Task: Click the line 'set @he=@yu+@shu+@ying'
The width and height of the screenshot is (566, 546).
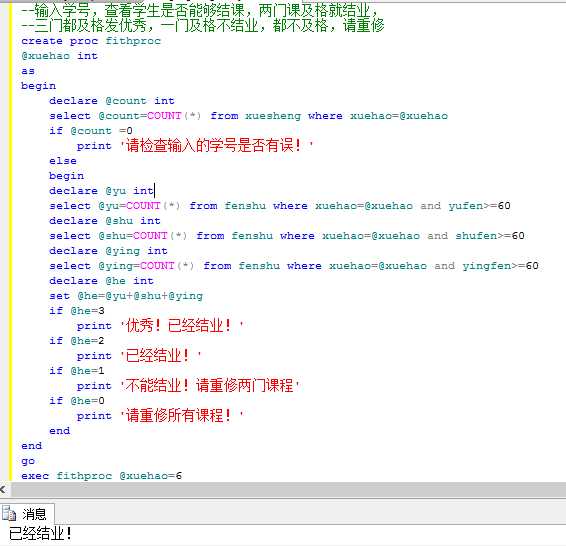Action: coord(126,296)
